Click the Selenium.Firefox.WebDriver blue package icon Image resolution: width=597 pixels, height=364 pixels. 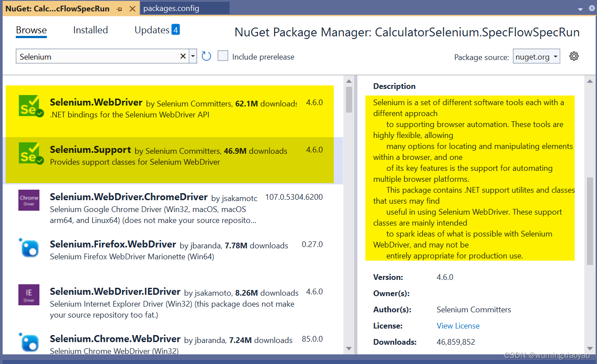coord(29,247)
